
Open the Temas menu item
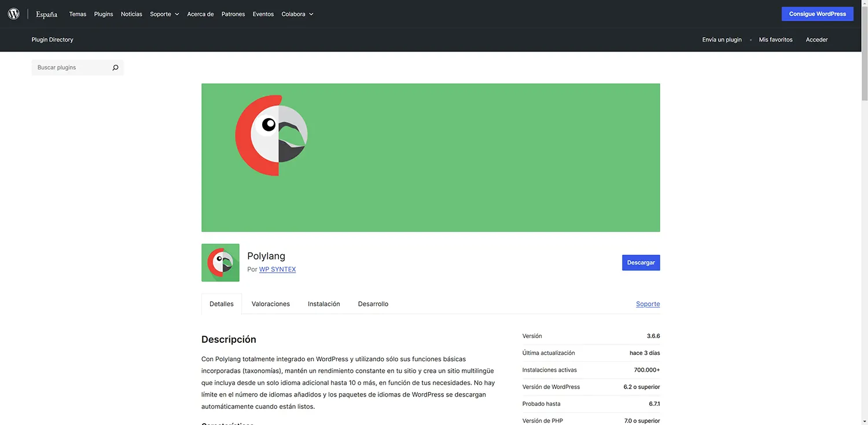[x=78, y=14]
